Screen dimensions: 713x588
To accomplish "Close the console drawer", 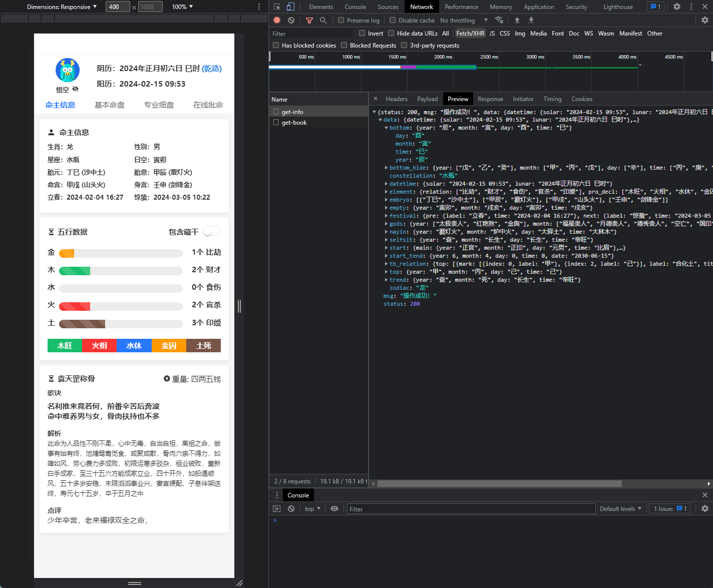I will click(x=705, y=495).
